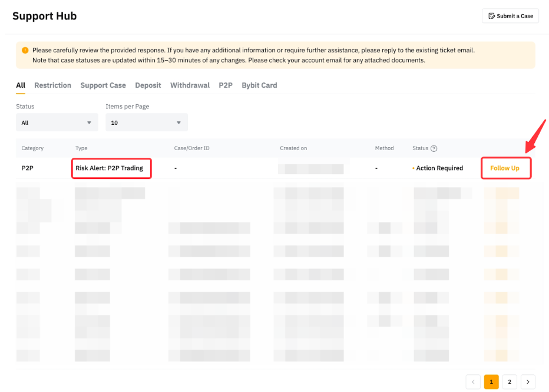Click the Submit a Case button
The width and height of the screenshot is (549, 392).
[510, 16]
